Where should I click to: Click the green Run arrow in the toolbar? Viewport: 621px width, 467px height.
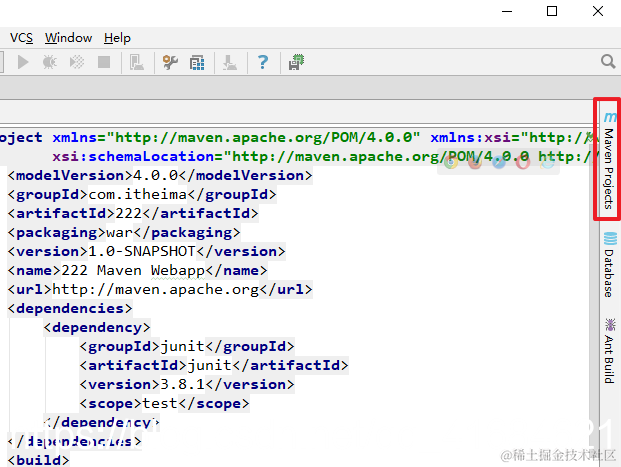coord(23,62)
